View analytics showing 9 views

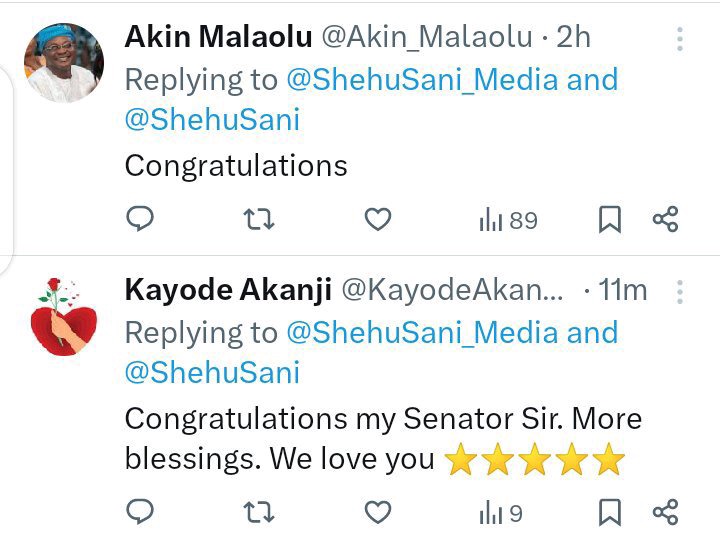click(501, 512)
